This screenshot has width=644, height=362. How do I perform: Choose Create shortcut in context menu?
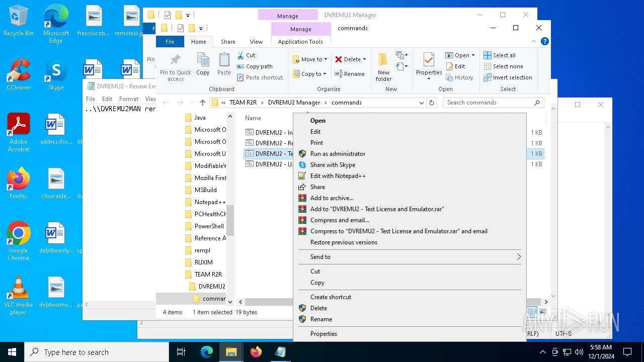click(410, 297)
